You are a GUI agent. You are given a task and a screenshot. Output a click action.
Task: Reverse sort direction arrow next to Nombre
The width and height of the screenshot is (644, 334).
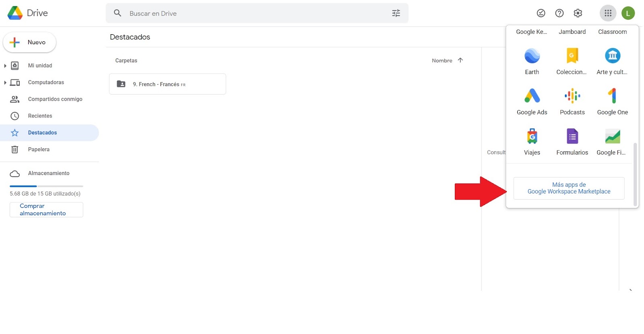point(460,60)
